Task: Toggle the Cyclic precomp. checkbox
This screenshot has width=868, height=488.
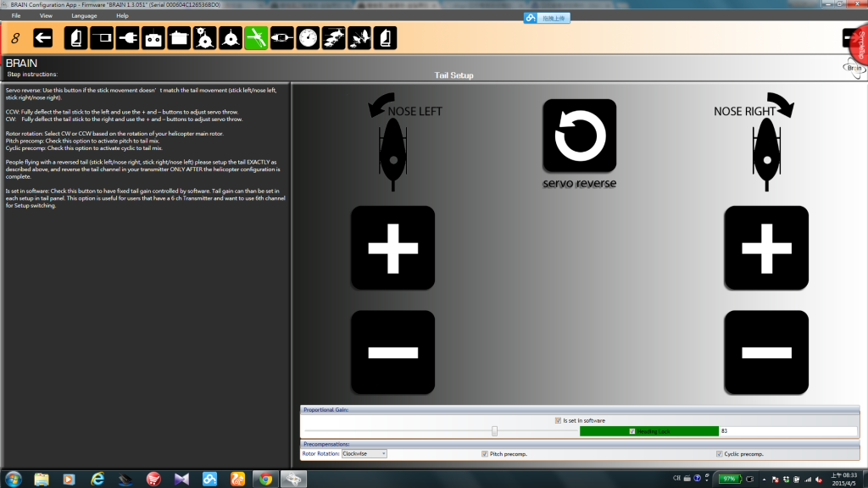Action: (719, 454)
